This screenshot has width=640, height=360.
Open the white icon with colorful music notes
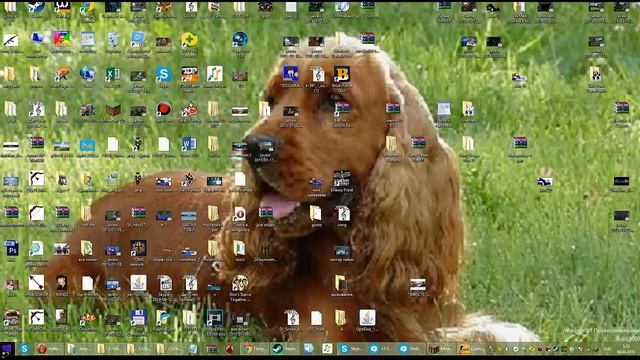point(215,74)
